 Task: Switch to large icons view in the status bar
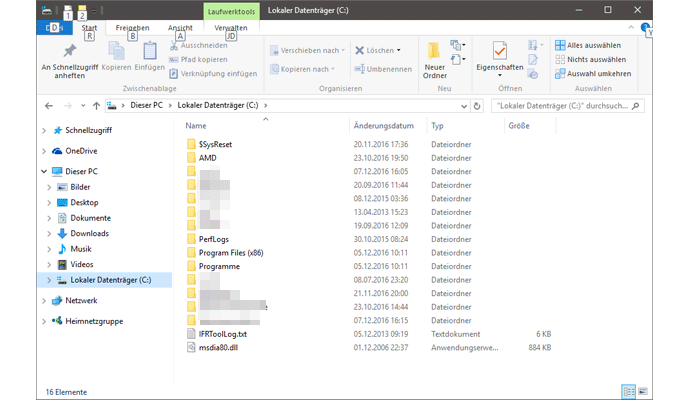point(643,390)
